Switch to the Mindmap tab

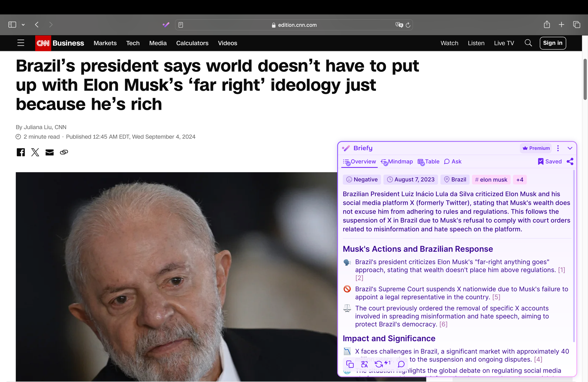point(397,161)
